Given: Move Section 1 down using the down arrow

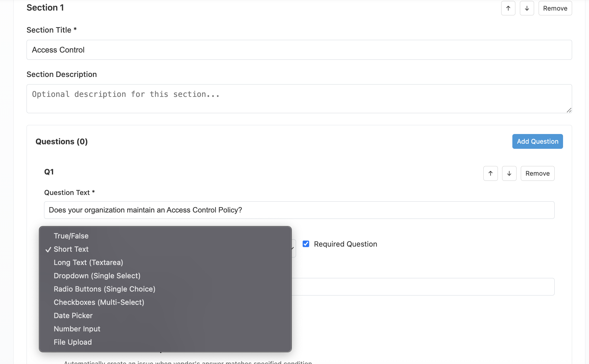Looking at the screenshot, I should pyautogui.click(x=527, y=8).
